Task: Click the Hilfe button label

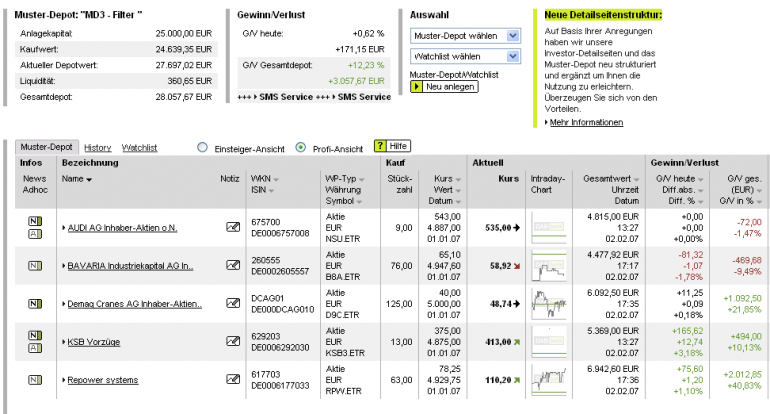Action: point(398,146)
